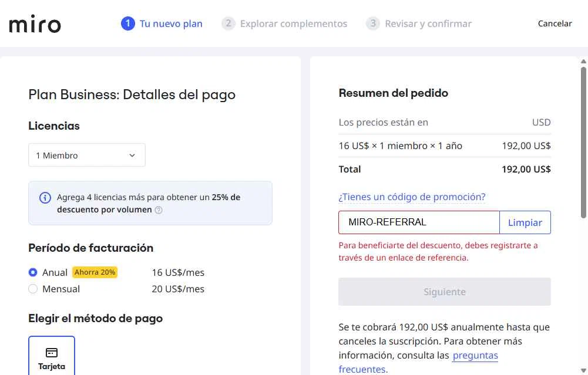Select the Mensual billing radio button
The width and height of the screenshot is (588, 375).
(x=33, y=289)
